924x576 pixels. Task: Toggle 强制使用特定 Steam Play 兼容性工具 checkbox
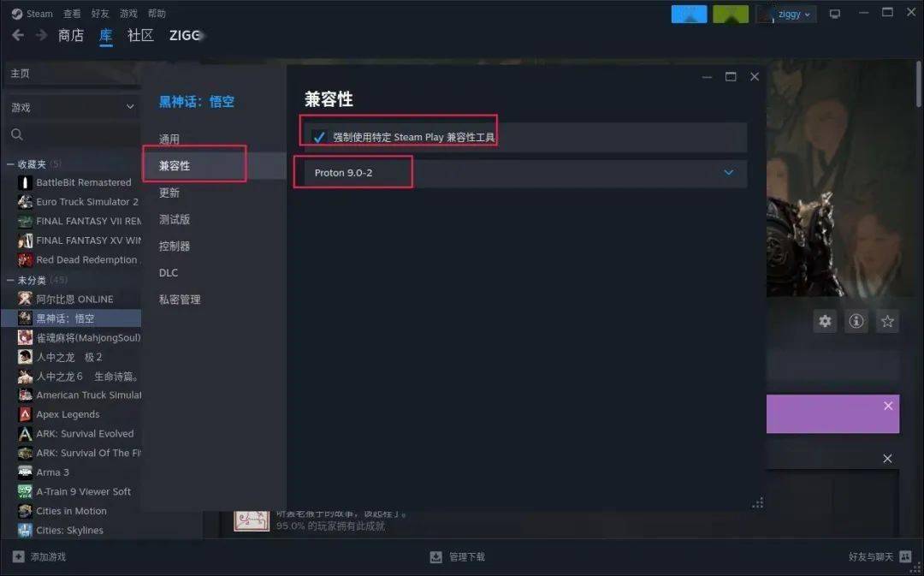click(x=319, y=138)
